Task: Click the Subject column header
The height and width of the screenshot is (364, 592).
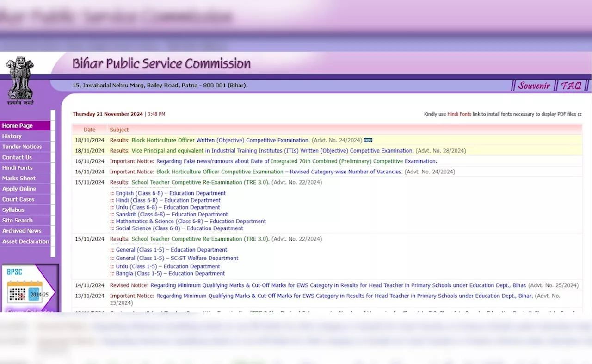Action: 119,130
